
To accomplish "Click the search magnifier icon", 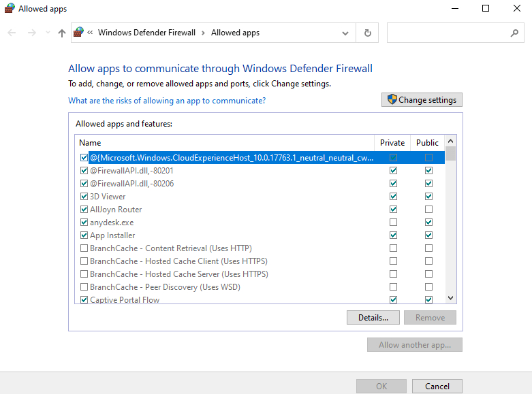I will (x=515, y=33).
